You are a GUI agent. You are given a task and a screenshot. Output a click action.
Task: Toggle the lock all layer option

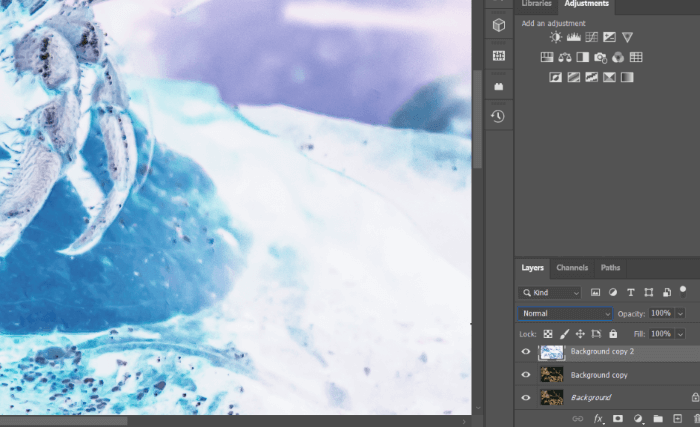click(613, 334)
